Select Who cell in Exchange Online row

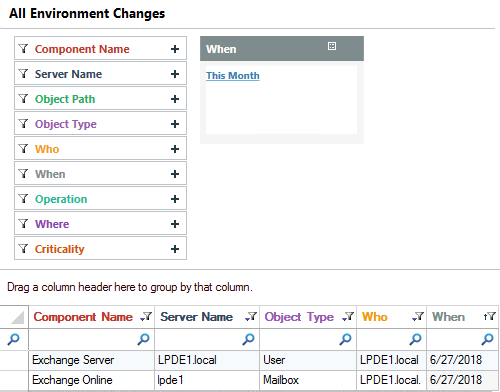coord(391,380)
